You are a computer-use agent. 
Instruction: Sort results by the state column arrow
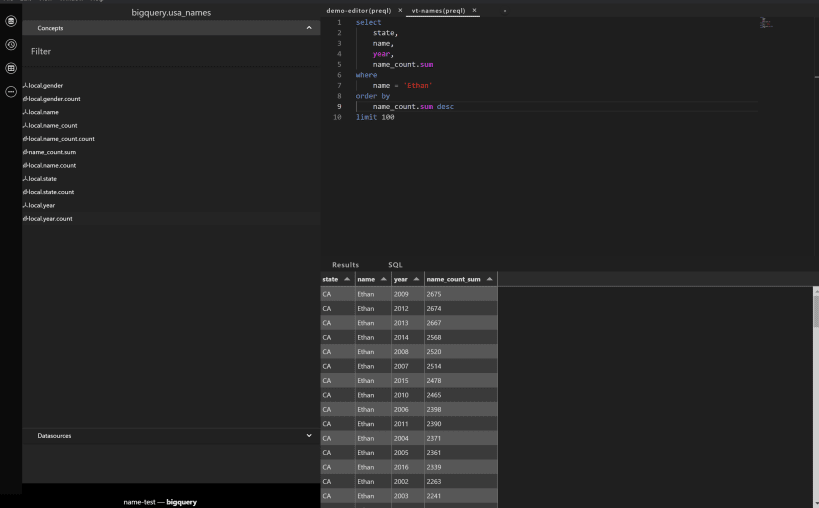pos(347,279)
